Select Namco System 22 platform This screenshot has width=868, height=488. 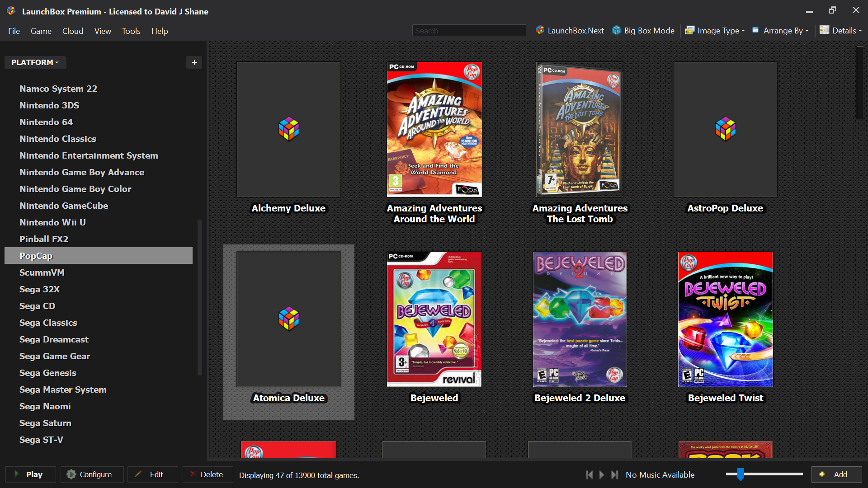tap(58, 89)
